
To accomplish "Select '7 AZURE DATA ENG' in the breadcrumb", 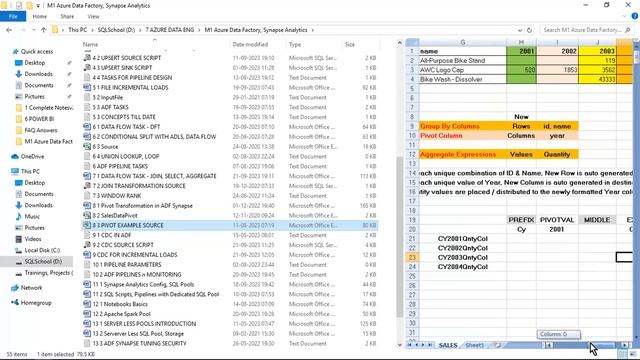I will pos(170,30).
